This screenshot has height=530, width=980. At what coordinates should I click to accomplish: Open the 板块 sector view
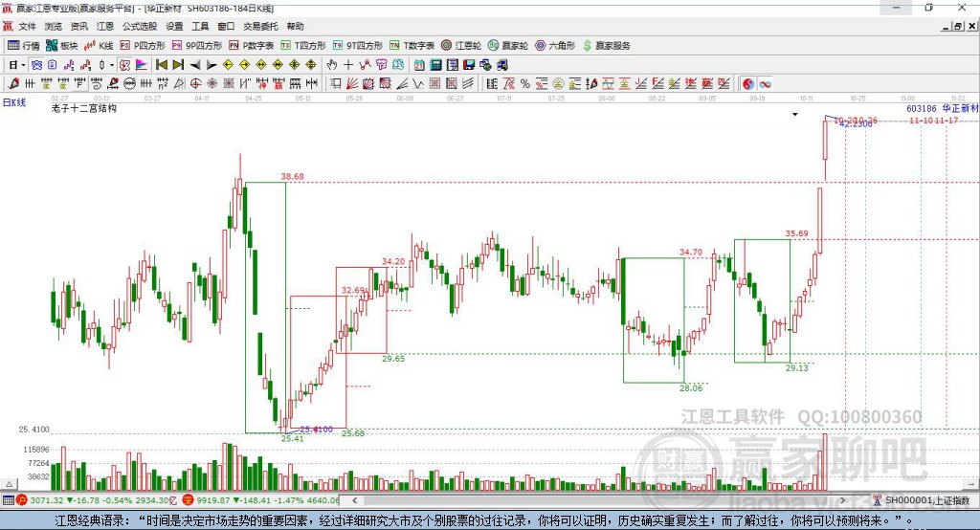click(x=61, y=46)
